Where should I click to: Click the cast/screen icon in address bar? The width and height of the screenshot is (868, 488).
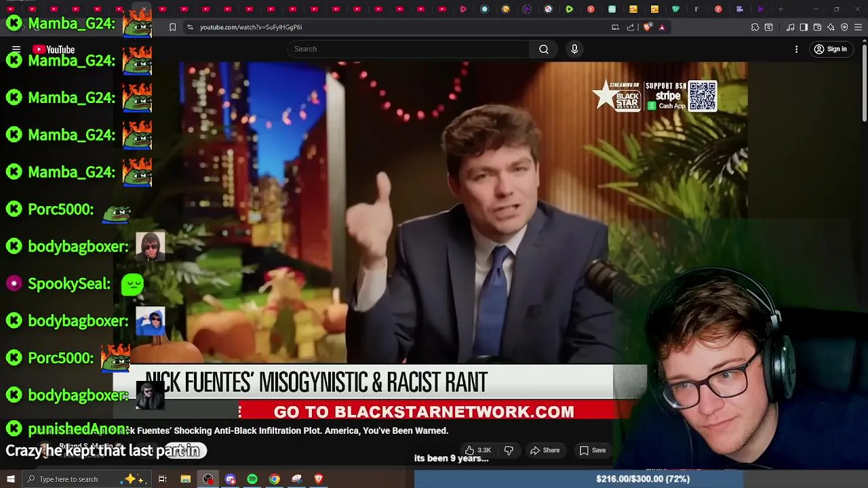615,27
